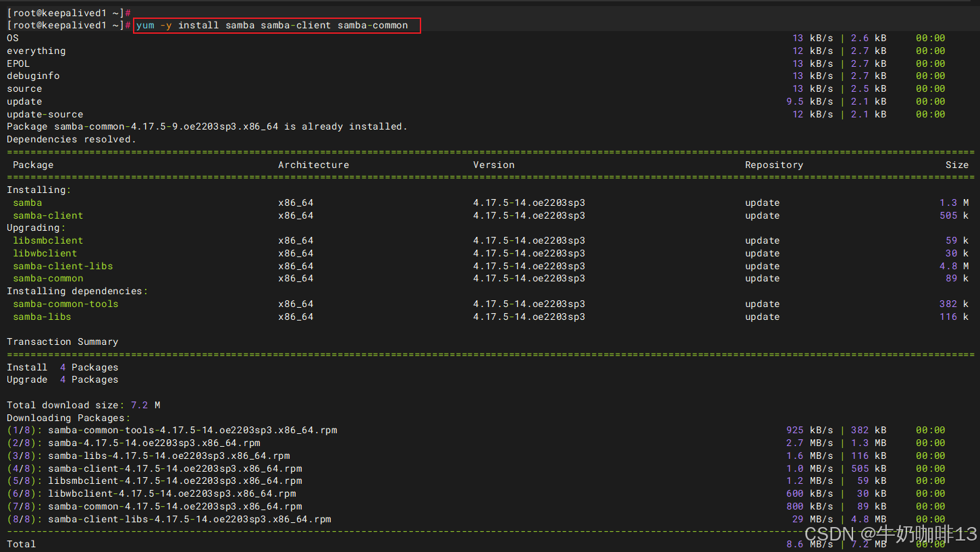Click the 'Package' column header

click(33, 165)
